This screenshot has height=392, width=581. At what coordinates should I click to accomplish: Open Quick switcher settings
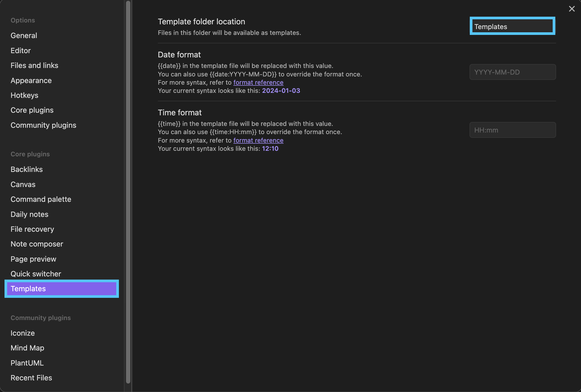[36, 274]
